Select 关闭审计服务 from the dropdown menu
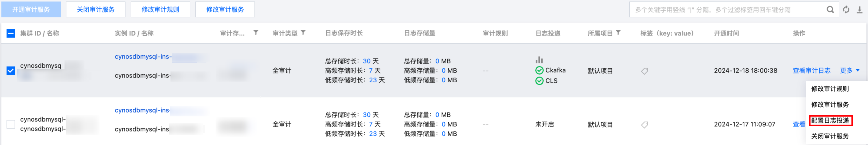The height and width of the screenshot is (145, 868). 830,136
